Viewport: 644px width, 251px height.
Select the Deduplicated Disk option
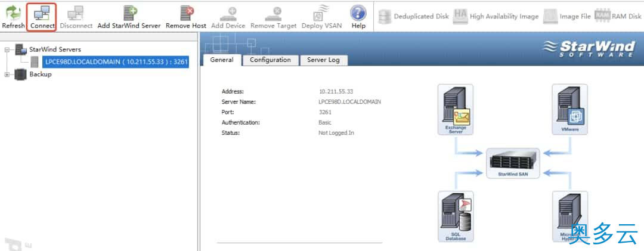click(413, 17)
